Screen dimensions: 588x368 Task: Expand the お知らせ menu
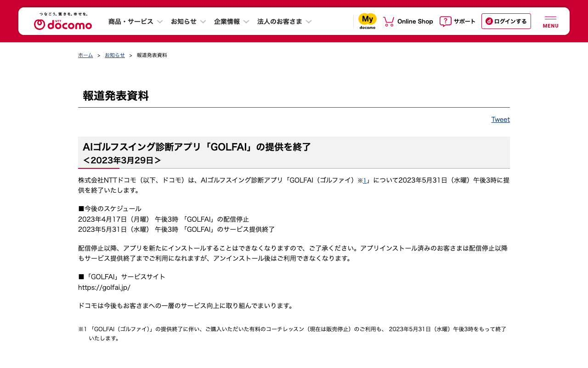coord(188,21)
